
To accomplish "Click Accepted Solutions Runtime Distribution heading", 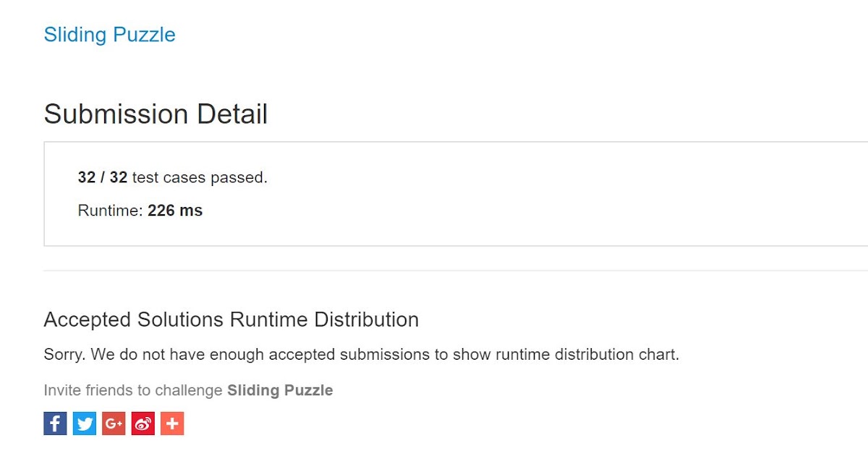I will click(231, 319).
